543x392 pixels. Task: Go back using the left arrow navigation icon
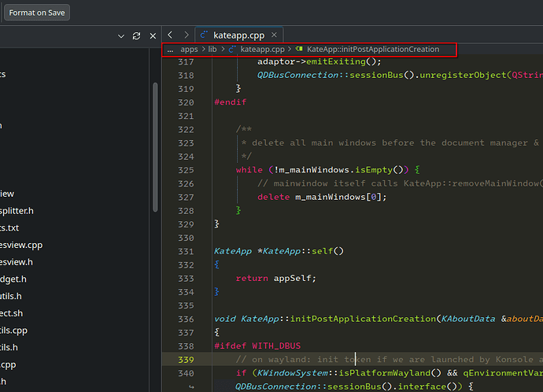click(x=171, y=35)
